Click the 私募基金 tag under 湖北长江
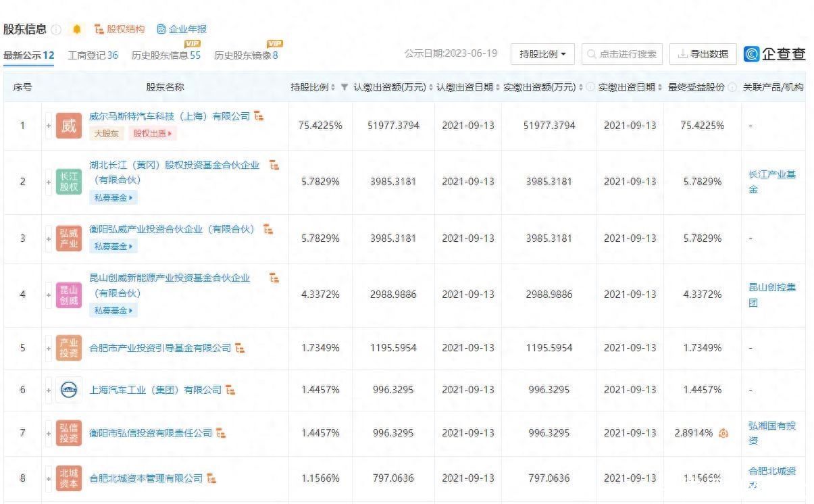 click(x=113, y=198)
